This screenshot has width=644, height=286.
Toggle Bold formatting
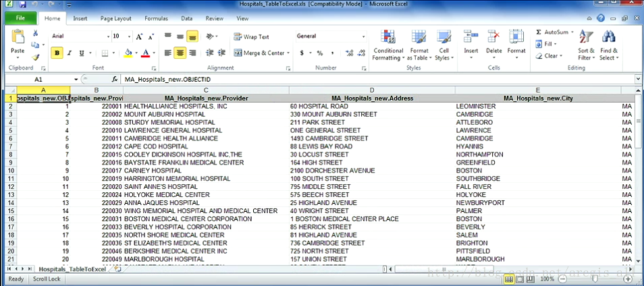(x=57, y=53)
